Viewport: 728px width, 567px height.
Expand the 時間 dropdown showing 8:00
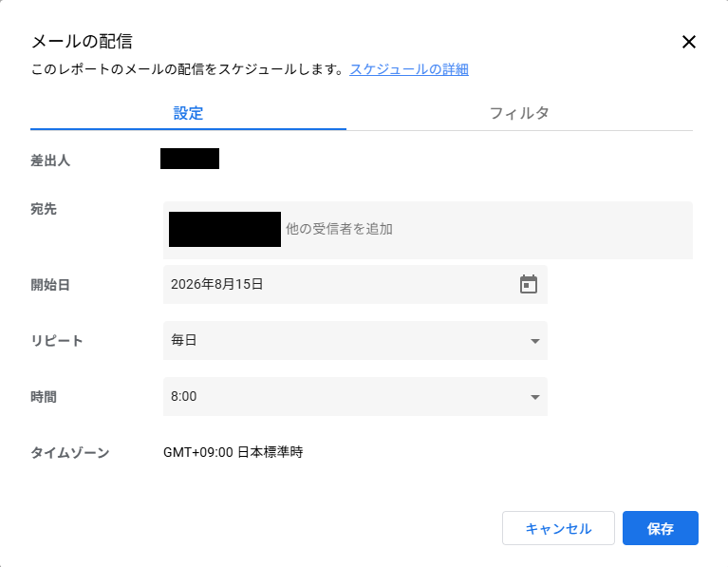[355, 396]
